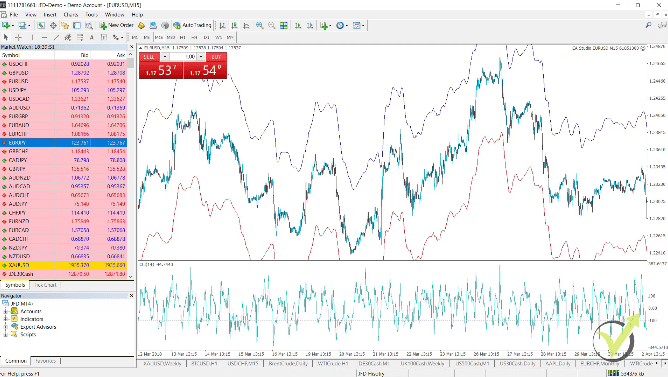Switch timeframe to M30
668x377 pixels.
click(x=171, y=37)
